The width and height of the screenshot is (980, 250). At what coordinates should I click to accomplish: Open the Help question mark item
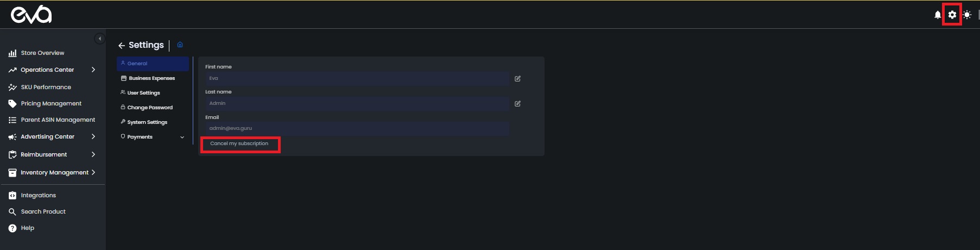[27, 228]
